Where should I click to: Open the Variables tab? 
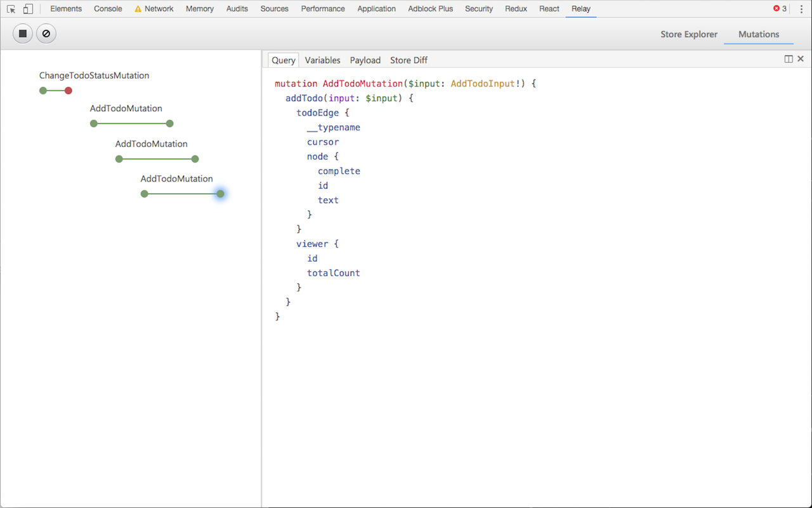322,60
